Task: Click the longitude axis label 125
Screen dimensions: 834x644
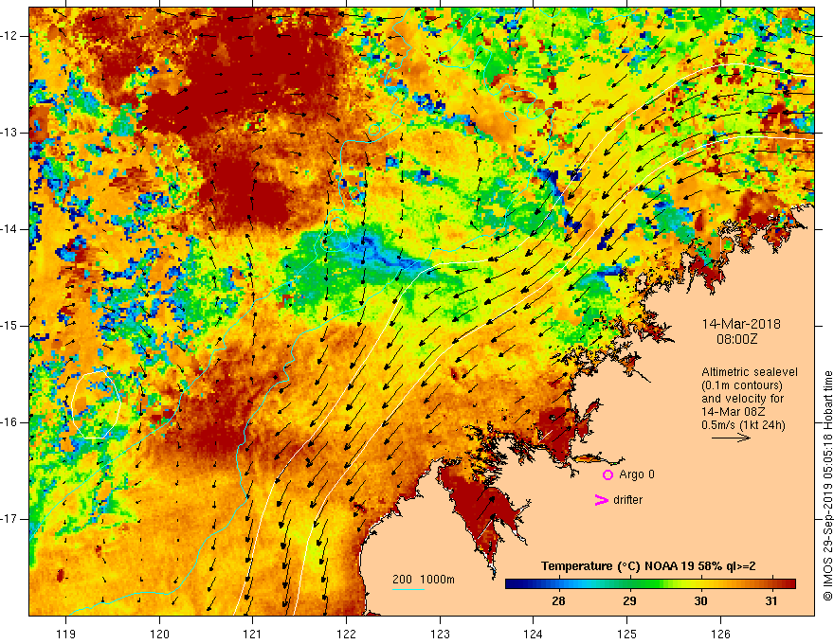Action: [626, 634]
